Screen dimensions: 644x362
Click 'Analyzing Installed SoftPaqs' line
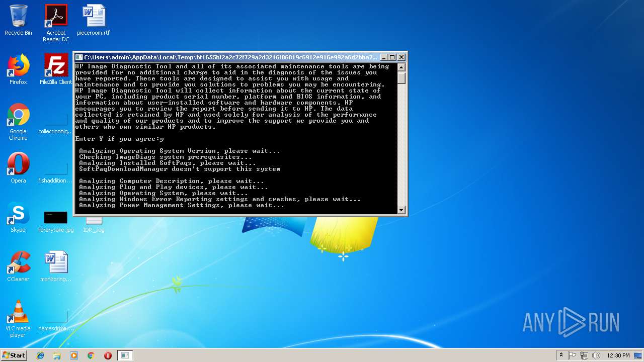[x=168, y=163]
